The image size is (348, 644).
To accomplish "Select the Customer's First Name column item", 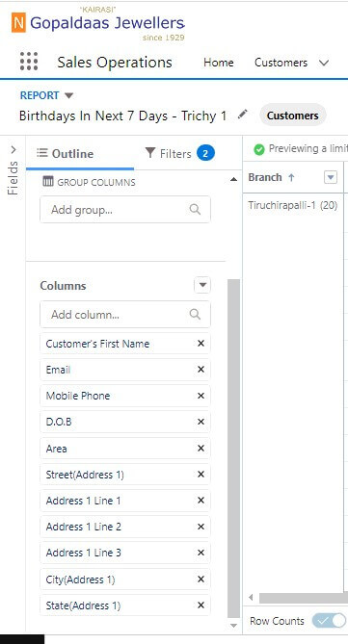I will [x=125, y=344].
